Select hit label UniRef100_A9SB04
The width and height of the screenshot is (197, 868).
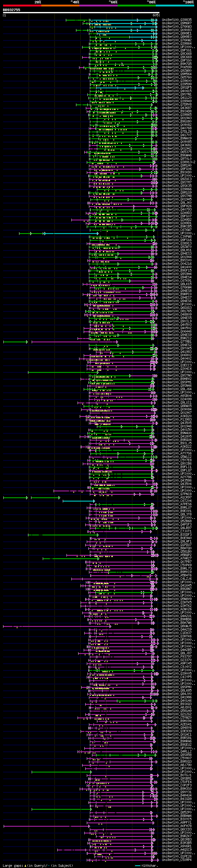[177, 396]
